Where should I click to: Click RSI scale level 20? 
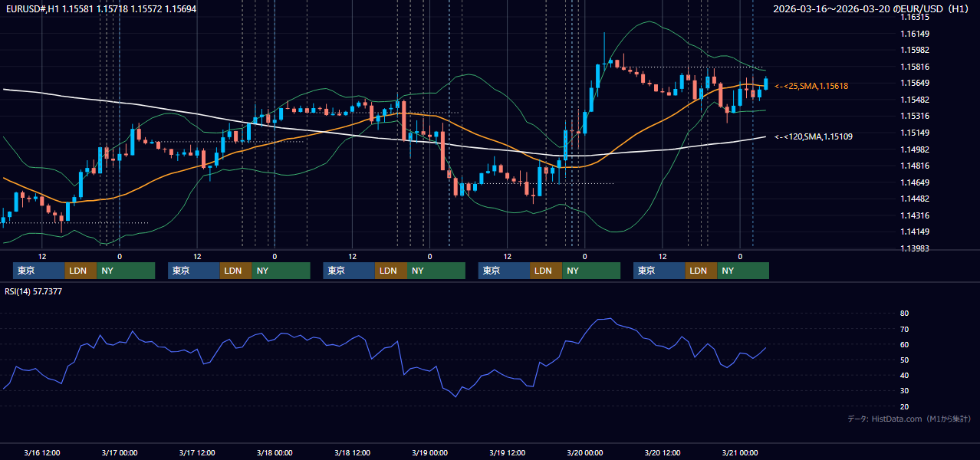click(905, 406)
